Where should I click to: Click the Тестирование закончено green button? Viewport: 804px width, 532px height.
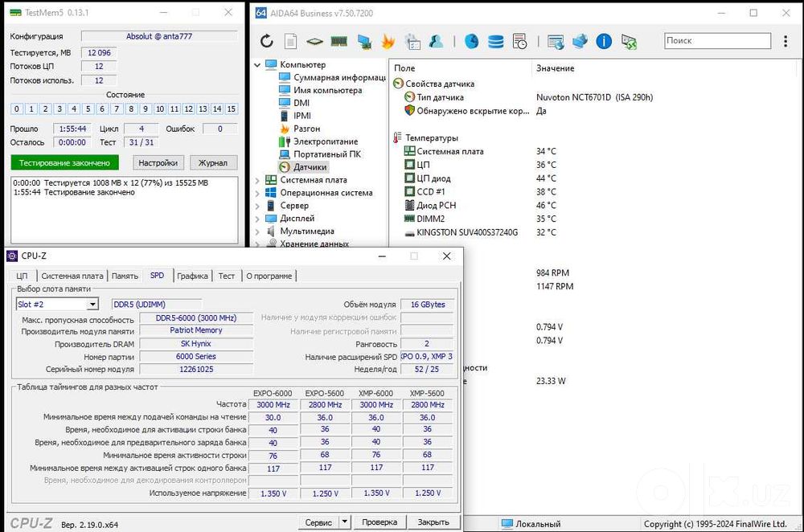click(64, 163)
